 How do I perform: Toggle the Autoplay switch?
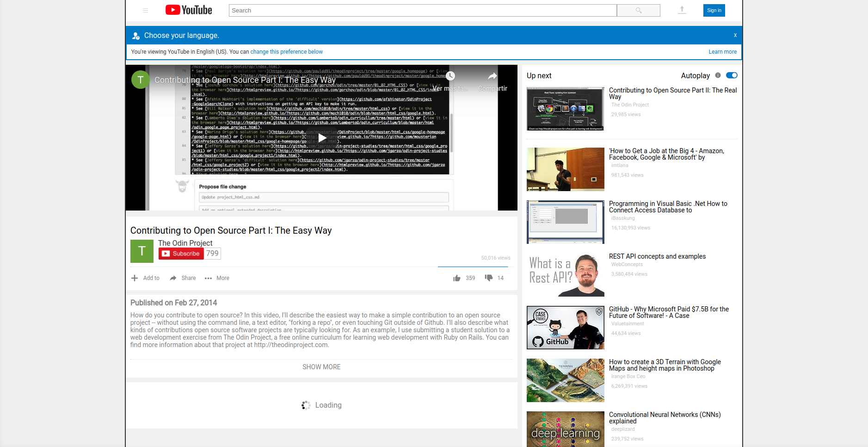[x=732, y=75]
